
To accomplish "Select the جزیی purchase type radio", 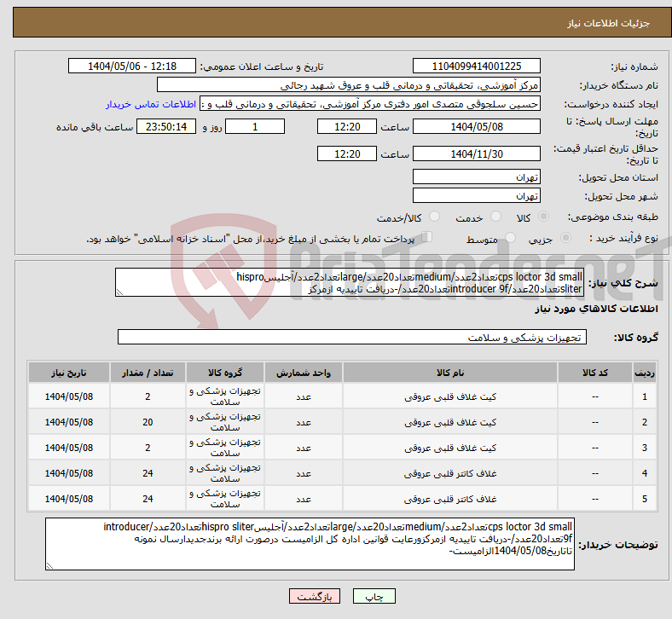I will (x=565, y=238).
